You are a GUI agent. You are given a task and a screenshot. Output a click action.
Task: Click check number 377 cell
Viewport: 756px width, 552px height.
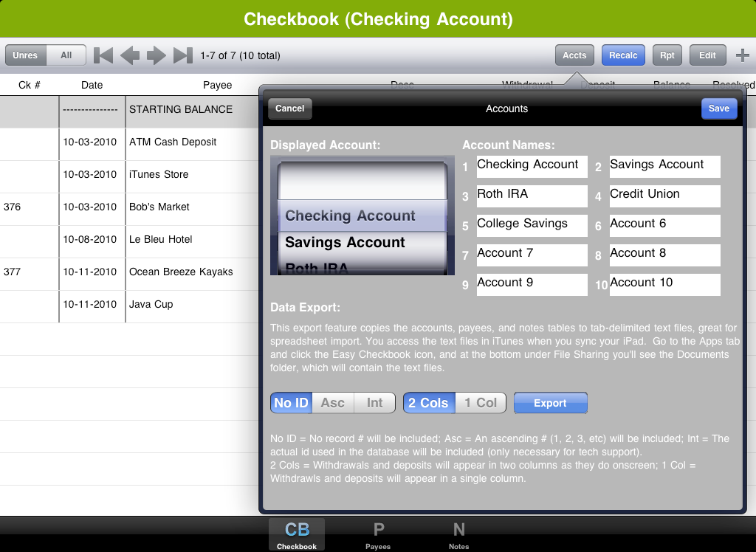coord(29,273)
